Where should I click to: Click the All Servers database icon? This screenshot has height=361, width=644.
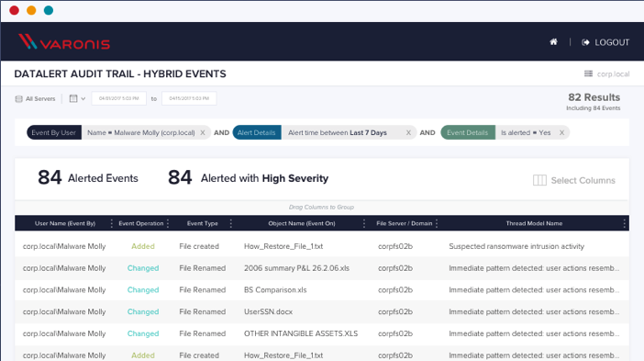[x=18, y=98]
